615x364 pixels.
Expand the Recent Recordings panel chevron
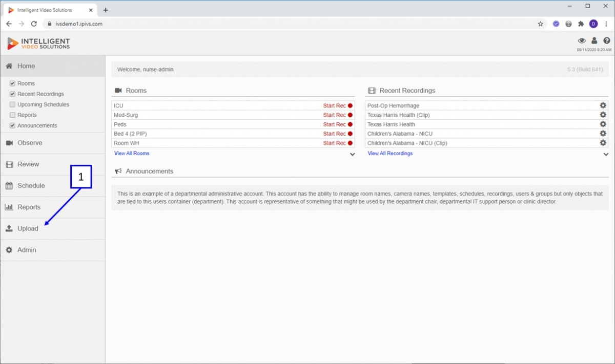[x=606, y=154]
